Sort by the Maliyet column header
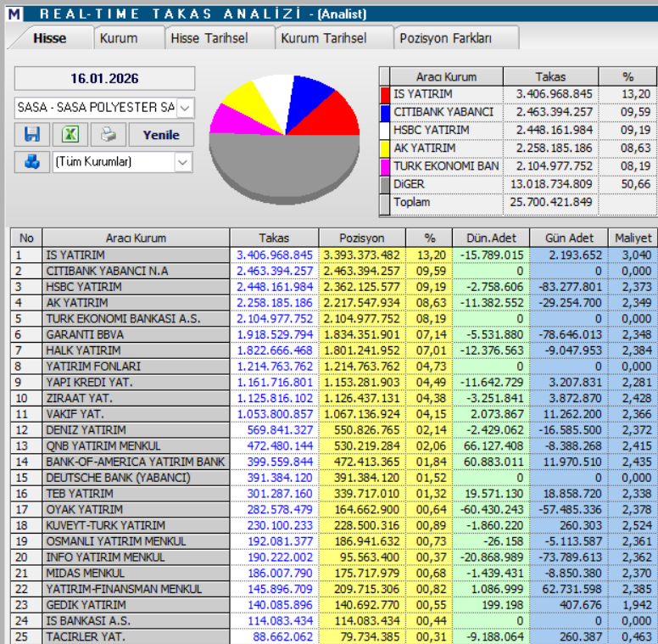 [633, 238]
